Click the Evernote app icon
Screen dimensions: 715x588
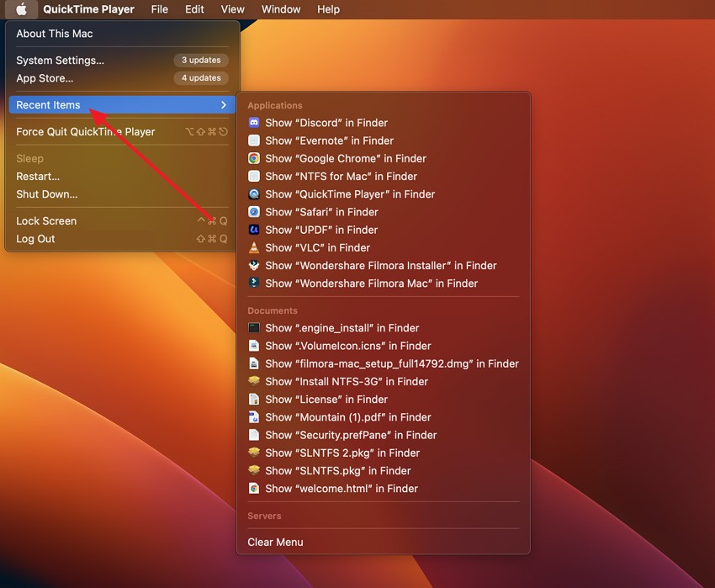point(254,140)
